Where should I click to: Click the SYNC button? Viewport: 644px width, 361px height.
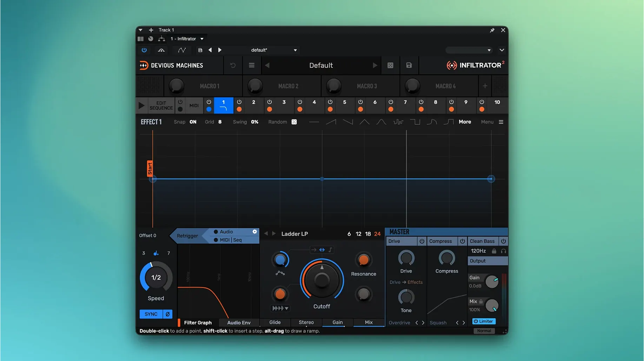tap(151, 314)
